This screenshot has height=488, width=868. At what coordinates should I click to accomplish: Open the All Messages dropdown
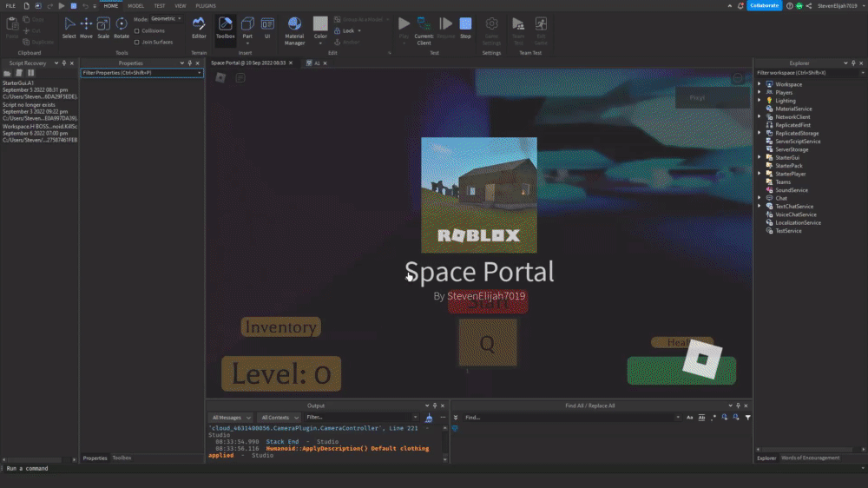tap(232, 418)
